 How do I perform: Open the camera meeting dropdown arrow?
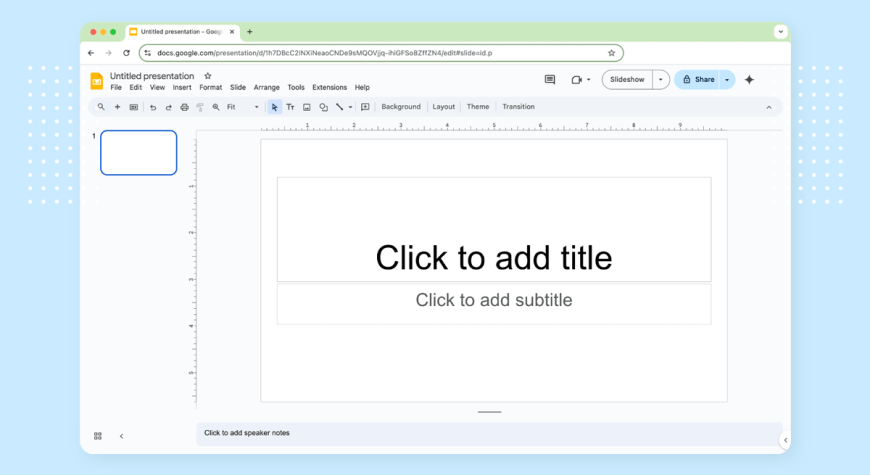click(x=589, y=80)
